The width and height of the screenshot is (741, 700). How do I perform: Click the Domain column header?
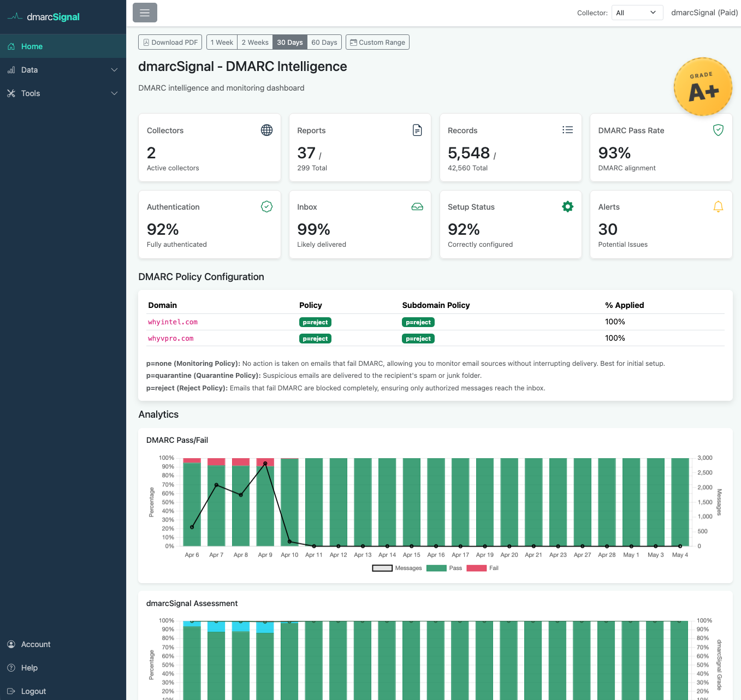pyautogui.click(x=163, y=305)
